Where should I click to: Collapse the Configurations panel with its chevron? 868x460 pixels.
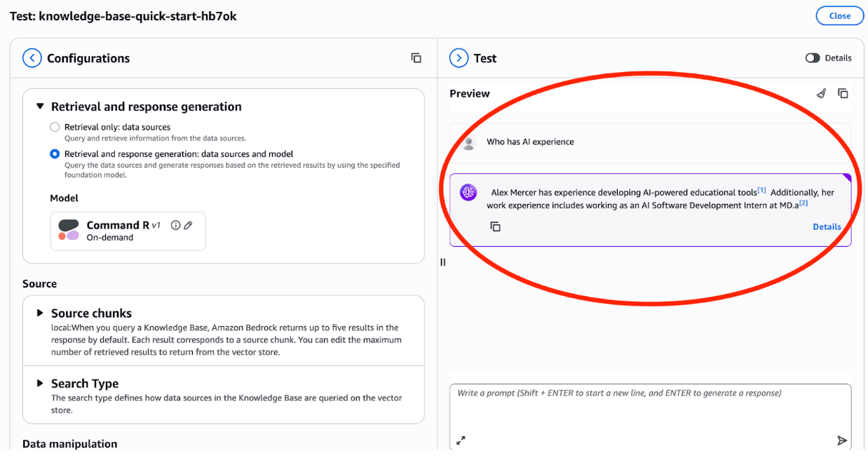pyautogui.click(x=32, y=57)
